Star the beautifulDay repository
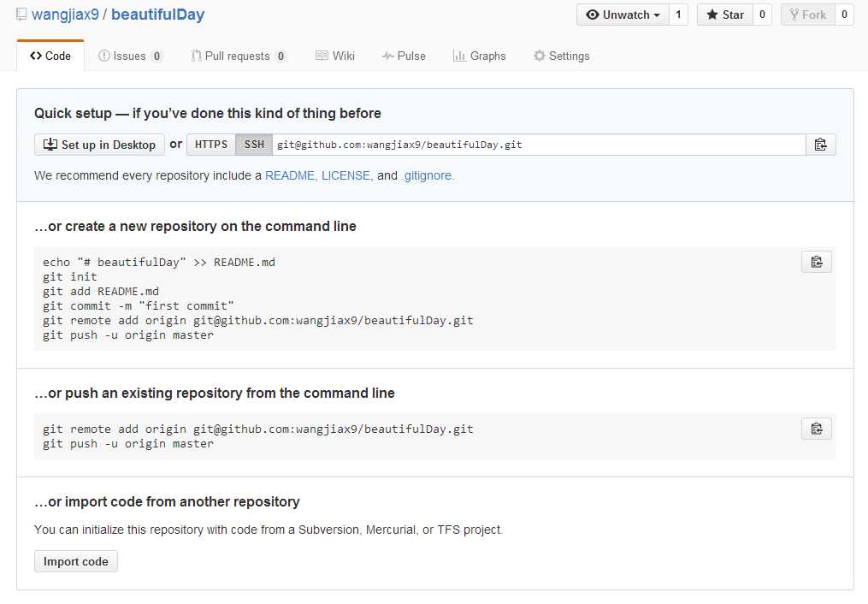Viewport: 868px width, 604px height. pyautogui.click(x=724, y=15)
